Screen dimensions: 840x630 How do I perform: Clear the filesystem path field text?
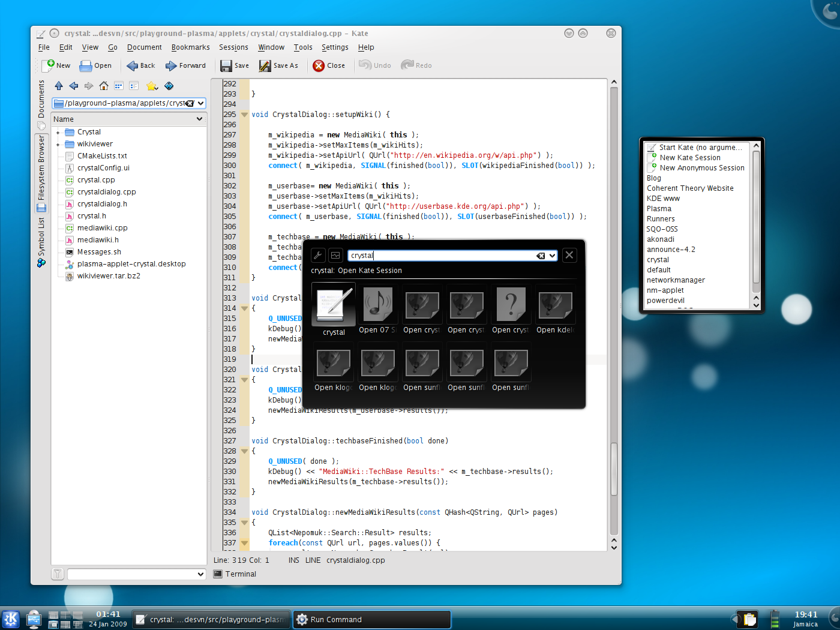click(x=190, y=103)
